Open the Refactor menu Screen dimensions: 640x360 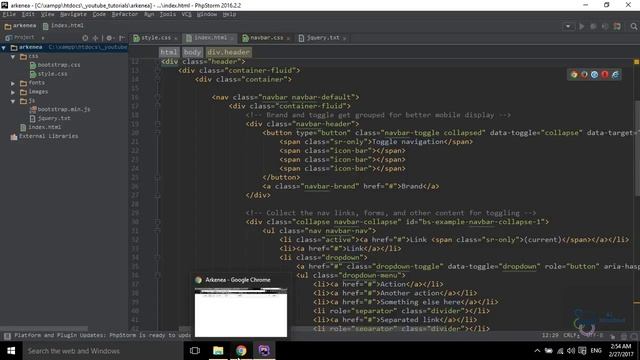pyautogui.click(x=124, y=14)
